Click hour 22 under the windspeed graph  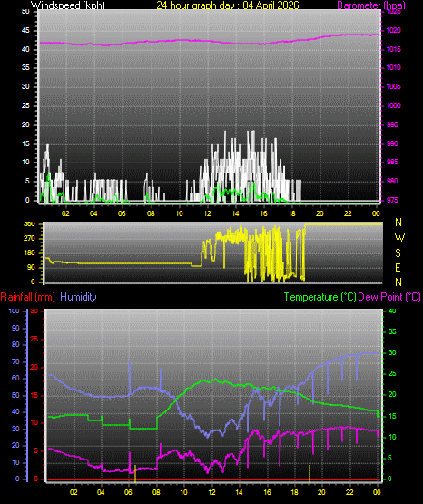coord(348,213)
